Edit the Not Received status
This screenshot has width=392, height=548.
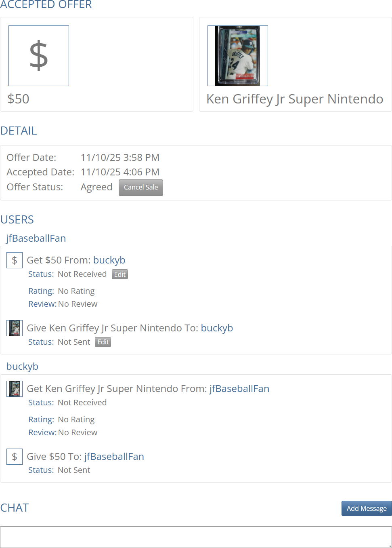(119, 274)
